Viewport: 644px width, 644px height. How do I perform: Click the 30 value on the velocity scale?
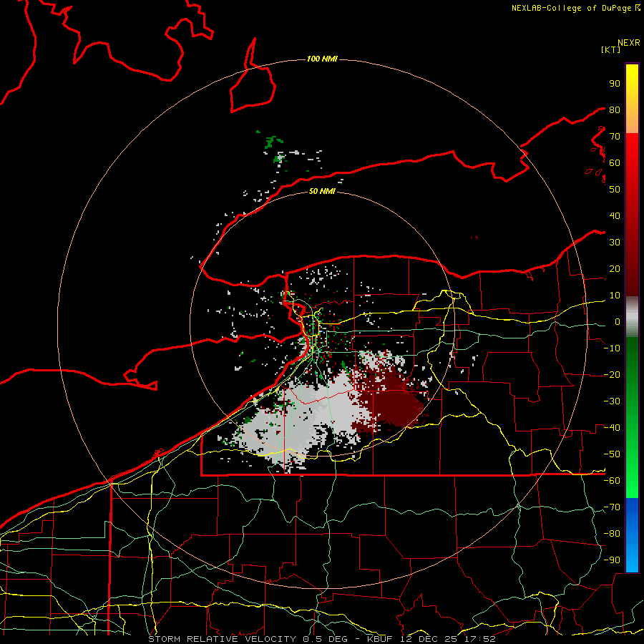tap(615, 243)
